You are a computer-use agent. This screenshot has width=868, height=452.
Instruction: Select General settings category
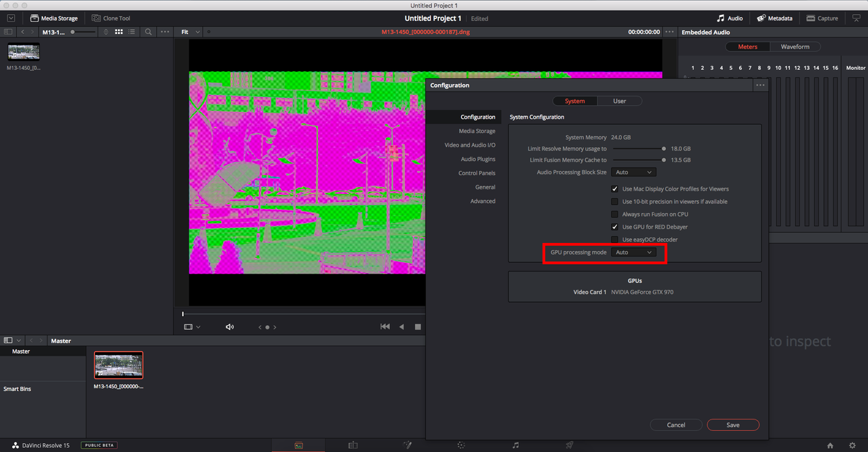[486, 187]
